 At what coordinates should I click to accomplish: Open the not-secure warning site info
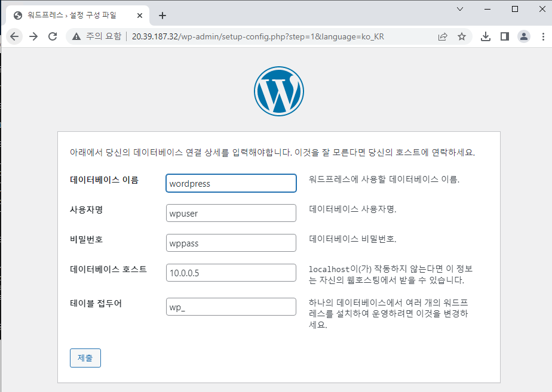pos(97,36)
